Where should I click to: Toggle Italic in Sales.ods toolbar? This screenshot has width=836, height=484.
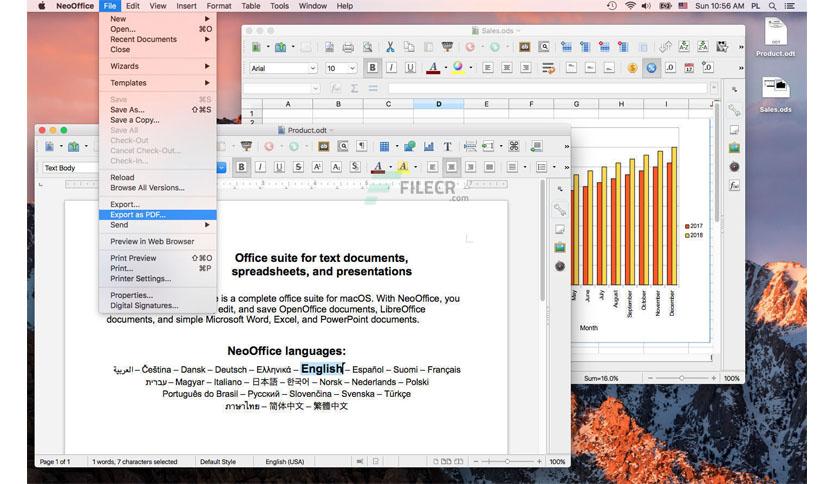point(391,68)
